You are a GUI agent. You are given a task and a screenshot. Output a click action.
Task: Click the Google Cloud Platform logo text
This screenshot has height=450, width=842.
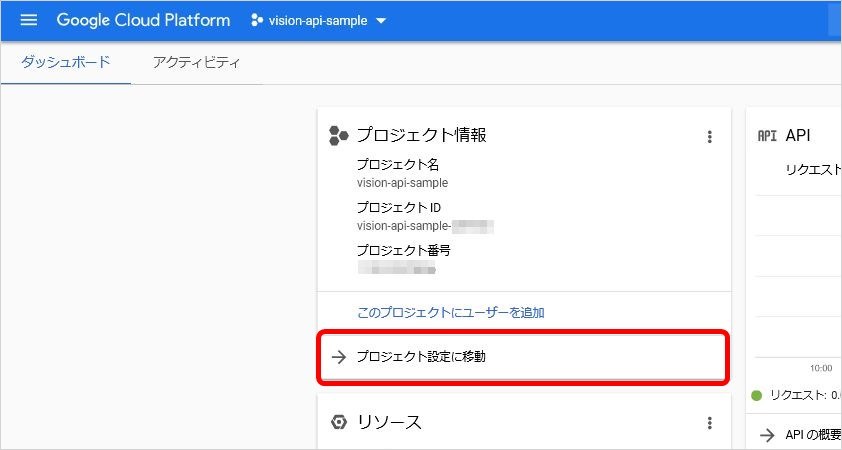tap(143, 20)
